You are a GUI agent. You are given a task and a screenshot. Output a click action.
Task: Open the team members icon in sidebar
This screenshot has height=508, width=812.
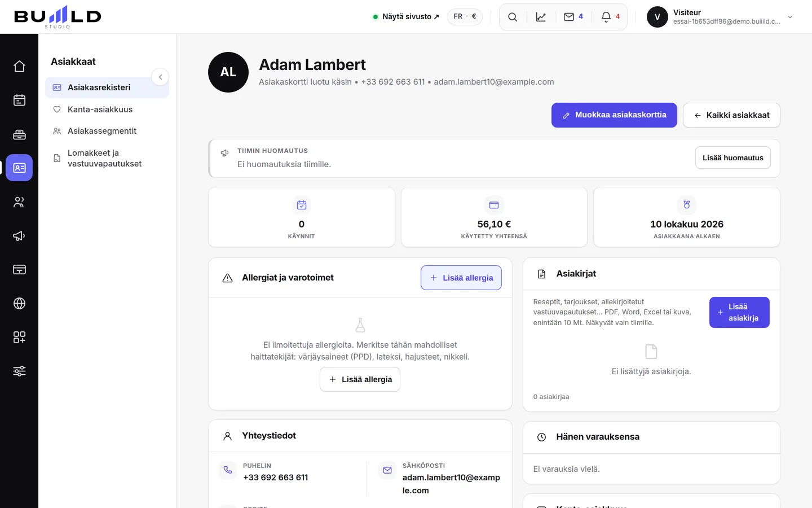19,202
